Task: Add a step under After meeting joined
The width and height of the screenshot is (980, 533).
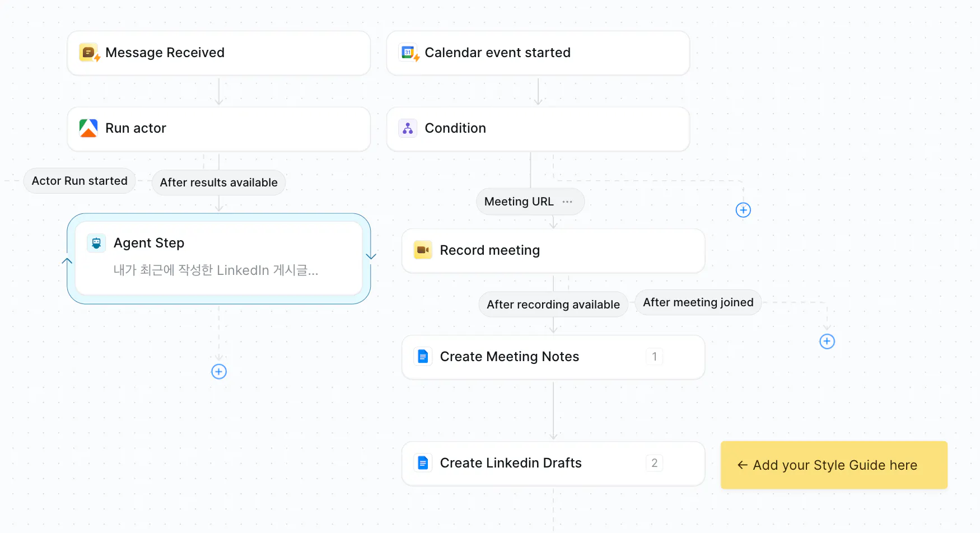Action: point(827,342)
